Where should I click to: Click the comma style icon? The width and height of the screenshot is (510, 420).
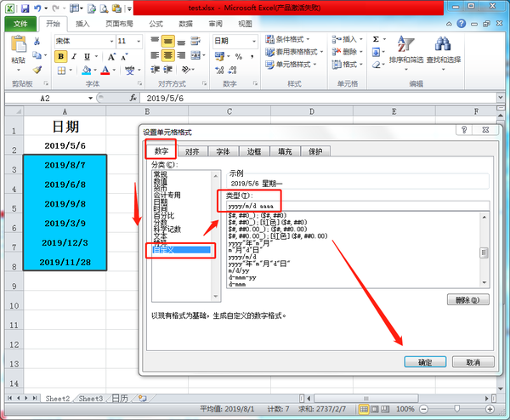coord(252,57)
